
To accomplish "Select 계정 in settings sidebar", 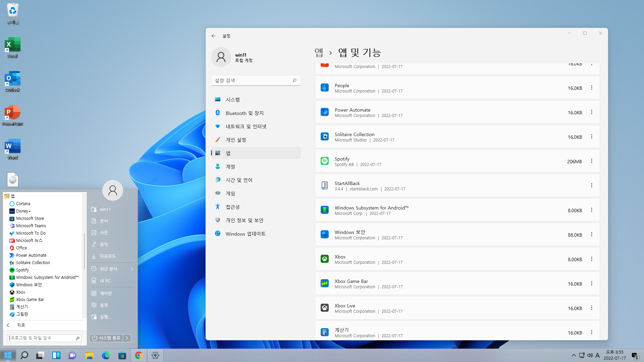I will point(256,167).
